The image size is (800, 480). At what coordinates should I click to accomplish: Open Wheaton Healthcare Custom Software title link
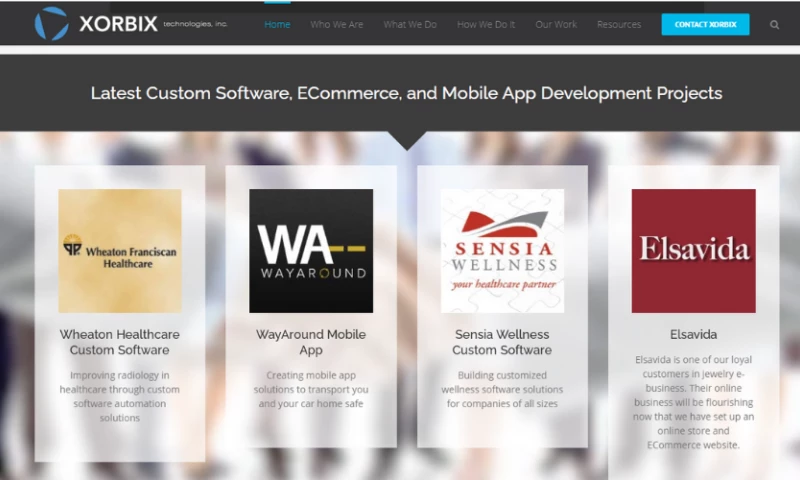[120, 342]
